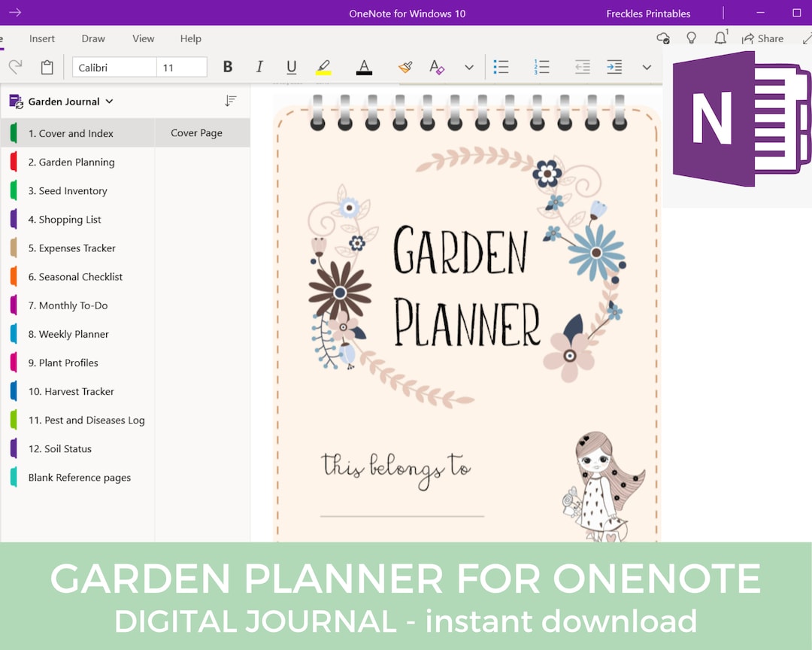This screenshot has height=650, width=812.
Task: Open more formatting options chevron
Action: (647, 67)
